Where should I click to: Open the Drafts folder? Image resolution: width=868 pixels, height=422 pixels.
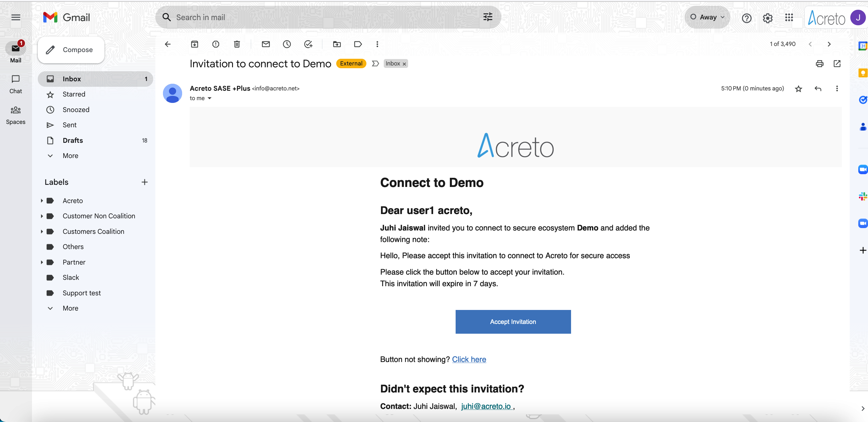point(95,140)
